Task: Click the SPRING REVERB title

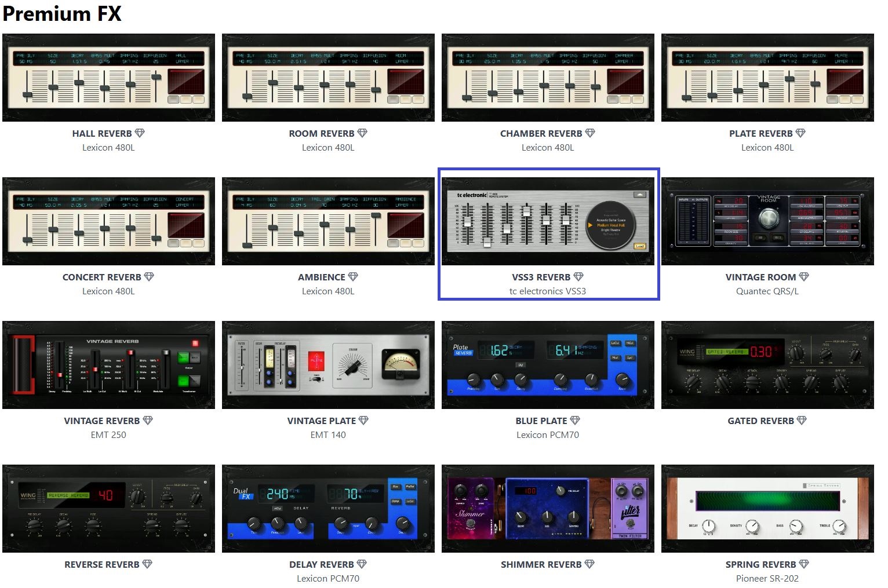Action: pos(761,565)
